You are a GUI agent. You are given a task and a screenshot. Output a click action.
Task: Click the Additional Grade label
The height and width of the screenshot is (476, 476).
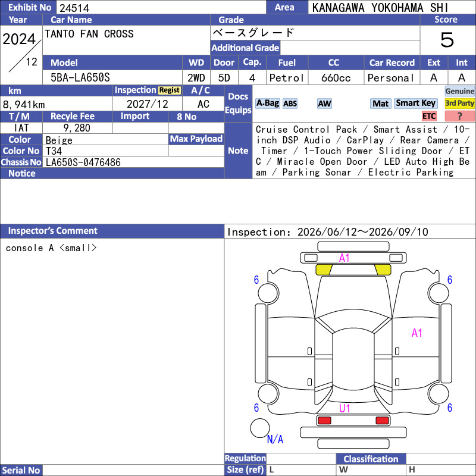pyautogui.click(x=245, y=48)
